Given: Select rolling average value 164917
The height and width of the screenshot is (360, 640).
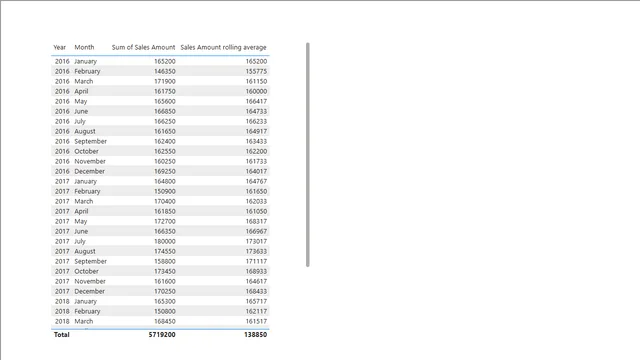Looking at the screenshot, I should [x=256, y=131].
